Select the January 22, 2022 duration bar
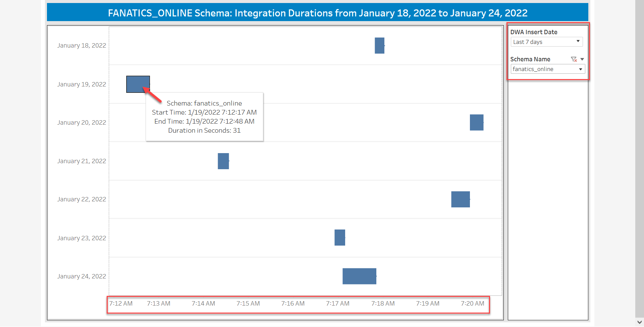The image size is (644, 327). click(460, 199)
